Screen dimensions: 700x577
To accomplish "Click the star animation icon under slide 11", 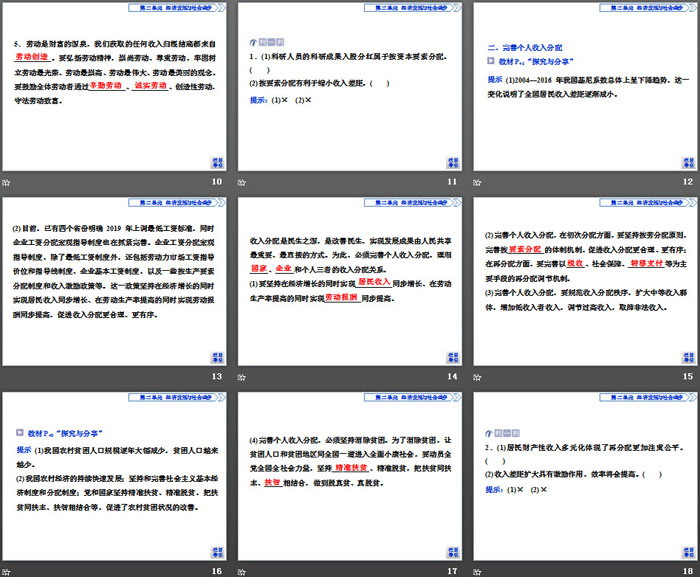I will [x=242, y=182].
